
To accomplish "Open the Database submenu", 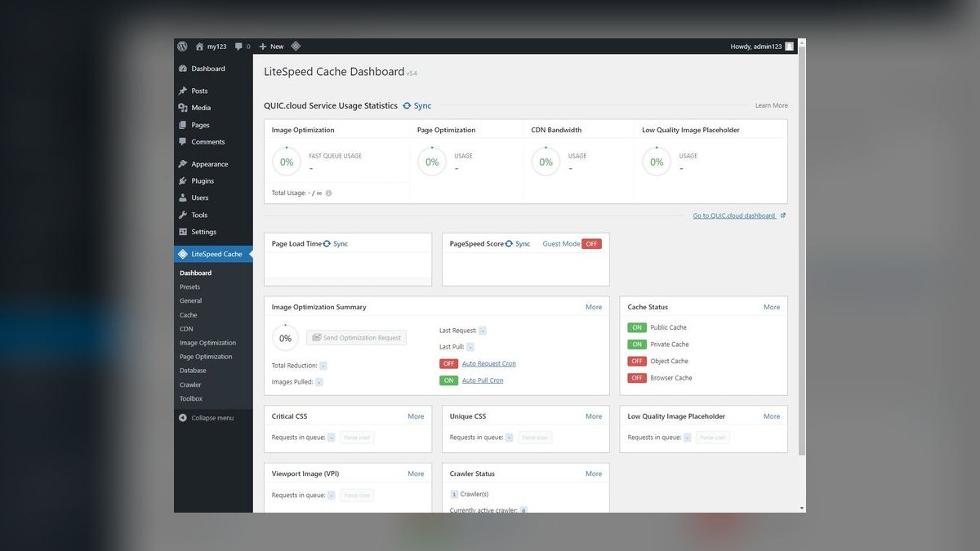I will point(193,371).
